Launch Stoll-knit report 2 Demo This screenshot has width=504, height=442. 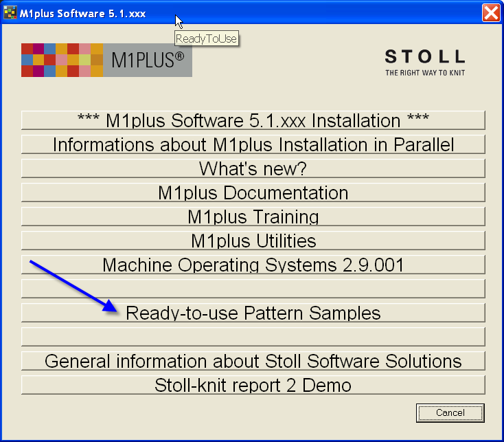point(253,385)
